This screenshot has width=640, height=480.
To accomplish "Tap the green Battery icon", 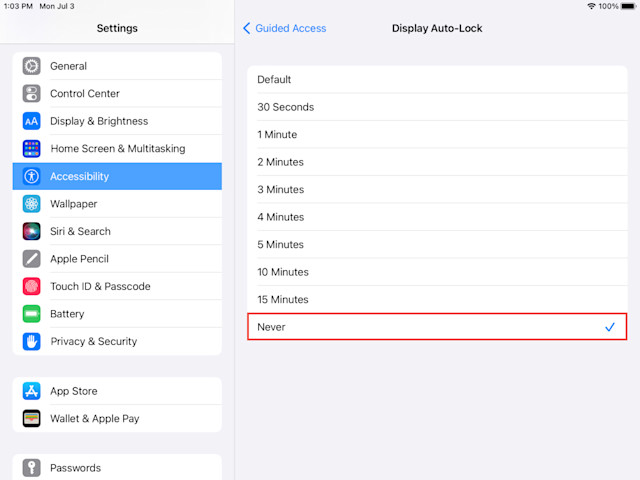I will point(31,314).
